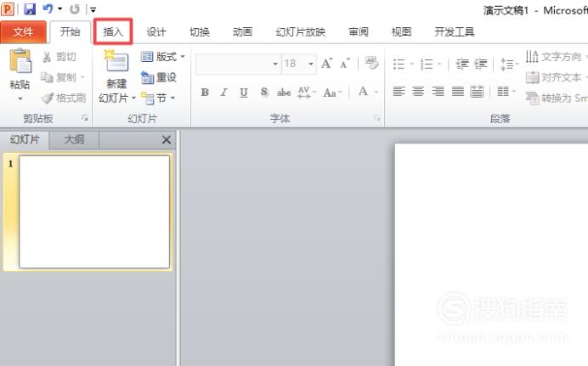This screenshot has width=588, height=366.
Task: Select the 审阅 tab
Action: (x=358, y=32)
